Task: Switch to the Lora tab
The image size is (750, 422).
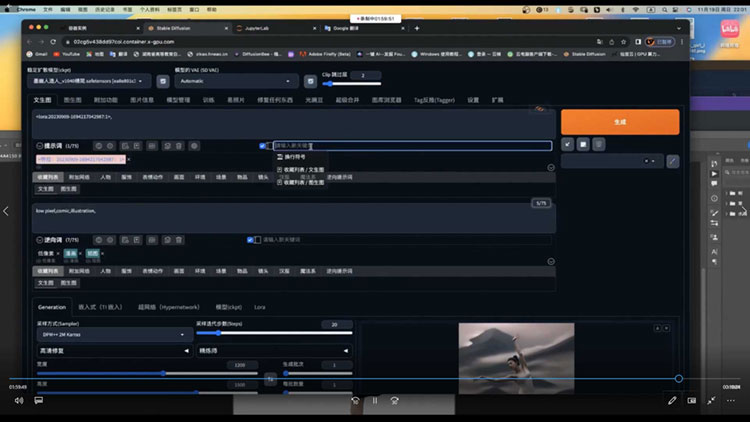Action: [260, 307]
